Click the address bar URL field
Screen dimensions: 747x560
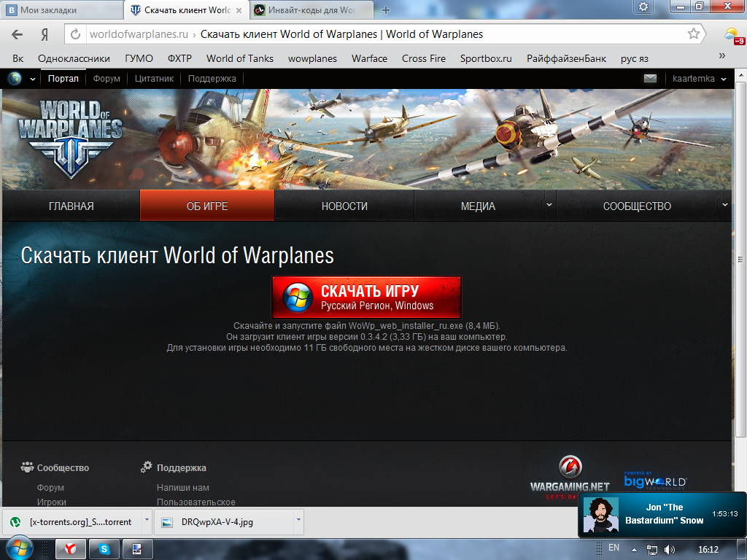pyautogui.click(x=386, y=34)
